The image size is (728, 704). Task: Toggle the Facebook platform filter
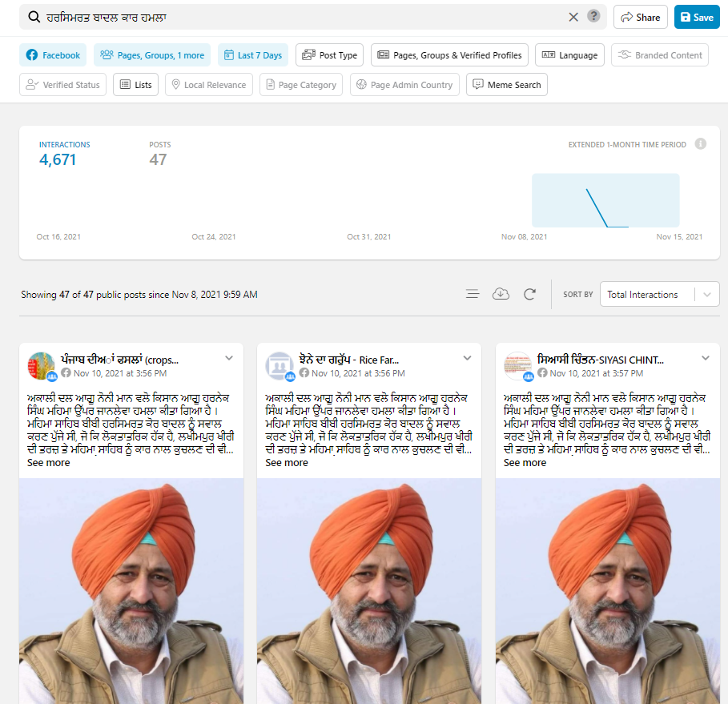(x=53, y=55)
